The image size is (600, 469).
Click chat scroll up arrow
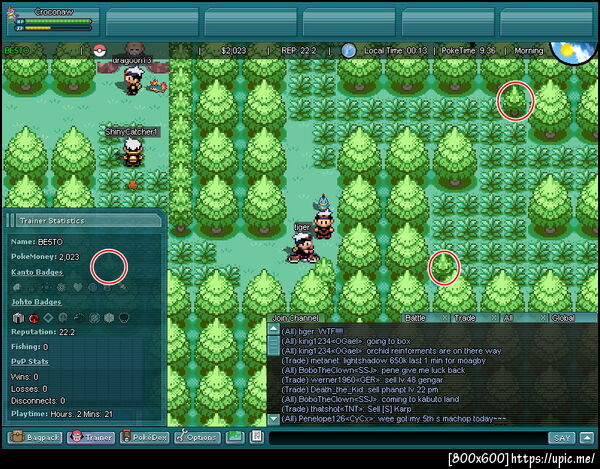(x=274, y=329)
